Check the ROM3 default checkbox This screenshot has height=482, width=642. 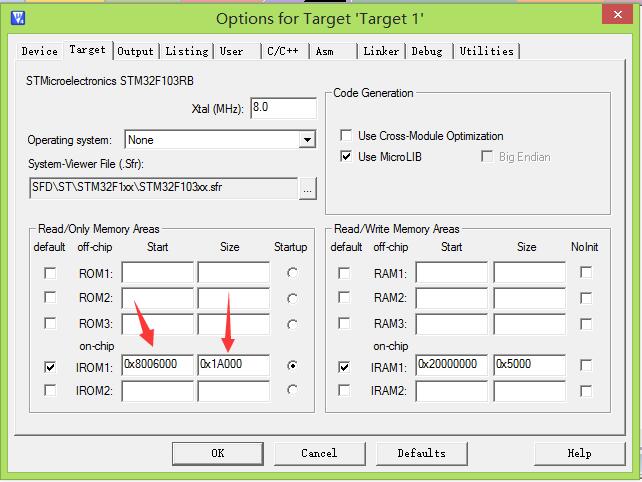point(50,323)
